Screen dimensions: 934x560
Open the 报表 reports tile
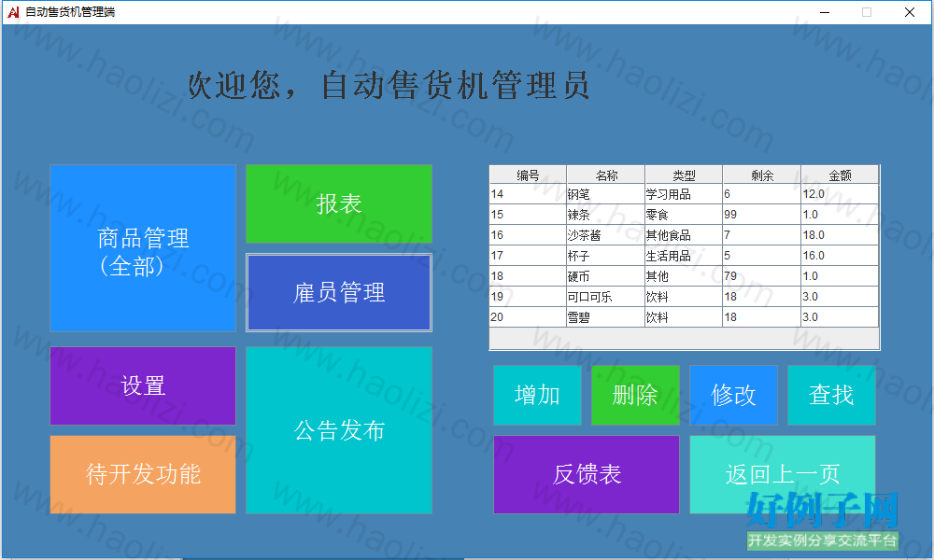click(339, 204)
